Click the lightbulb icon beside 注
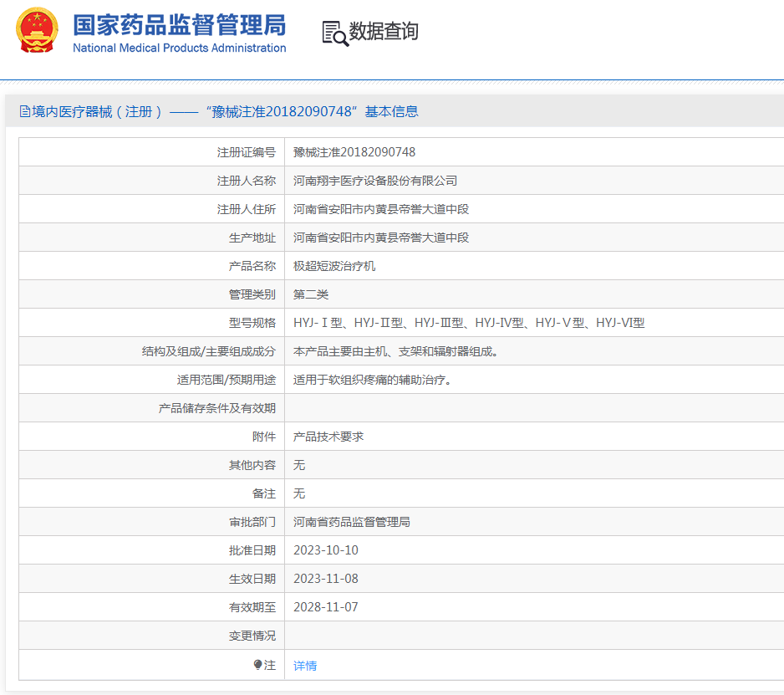Viewport: 784px width, 695px height. tap(258, 665)
